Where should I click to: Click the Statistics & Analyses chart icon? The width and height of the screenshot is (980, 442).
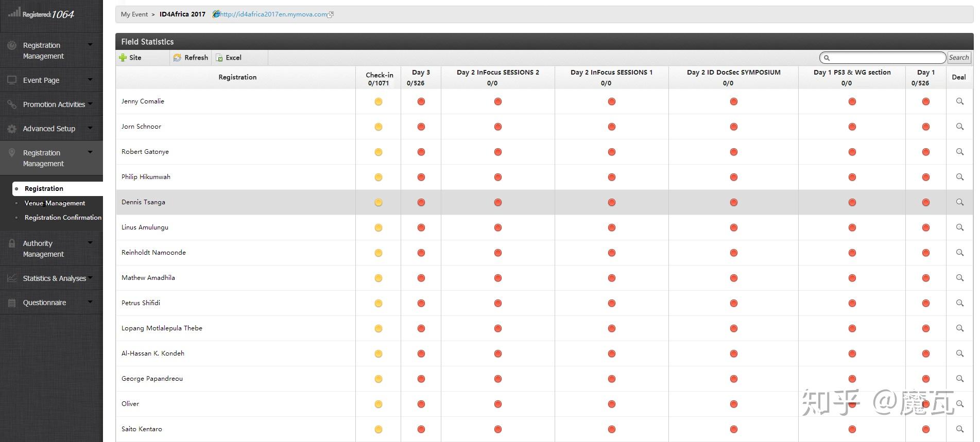[x=12, y=278]
